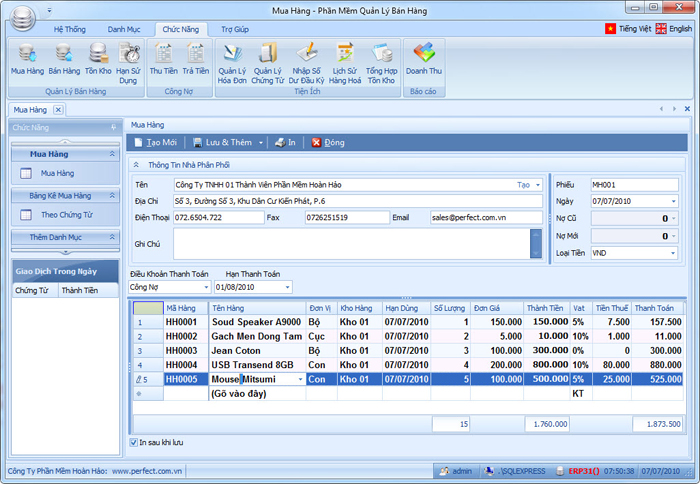Switch to the Hệ Thống ribbon tab
700x484 pixels.
[71, 30]
